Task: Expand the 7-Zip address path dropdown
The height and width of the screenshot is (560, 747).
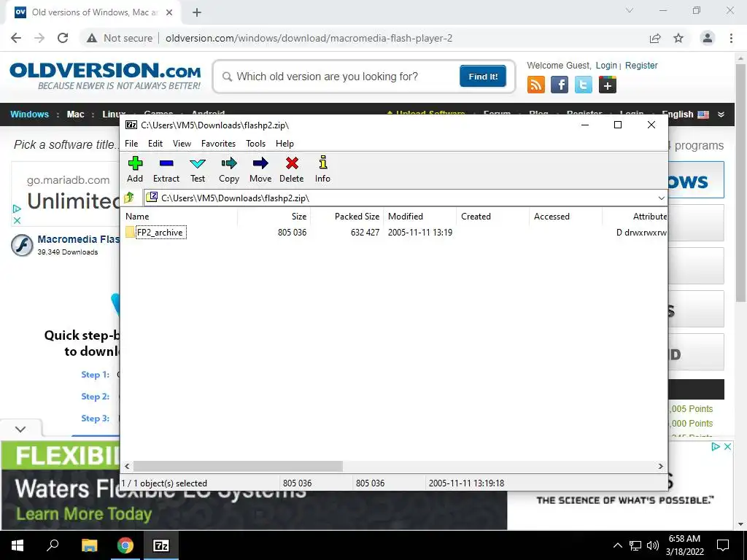Action: click(x=661, y=198)
